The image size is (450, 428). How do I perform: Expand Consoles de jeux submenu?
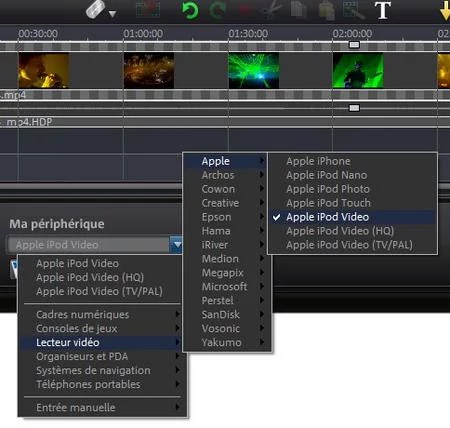[x=103, y=328]
